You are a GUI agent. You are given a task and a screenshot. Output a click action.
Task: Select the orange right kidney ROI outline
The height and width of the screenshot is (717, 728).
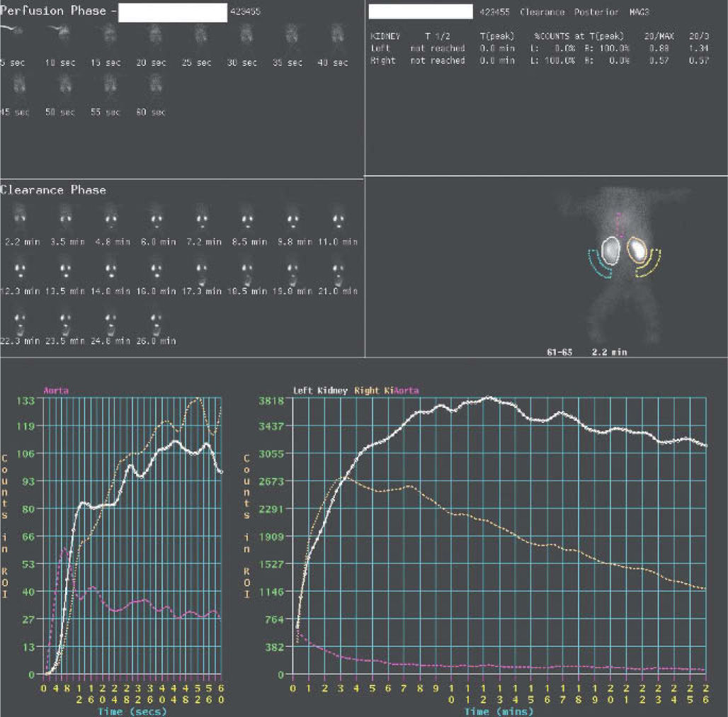click(x=638, y=249)
